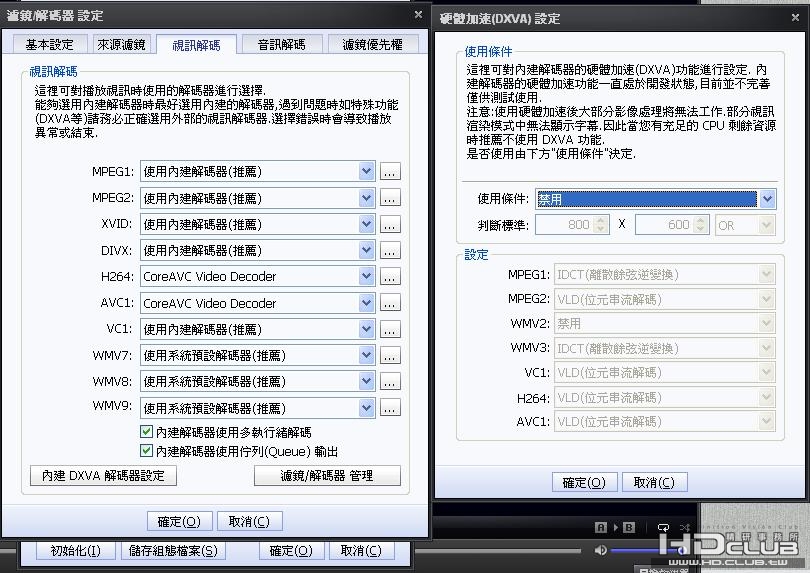Click the player's A-B repeat A marker
The height and width of the screenshot is (573, 810).
coord(601,528)
